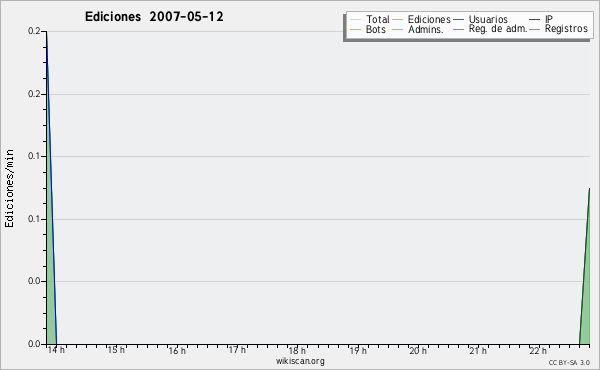
Task: Click the magenta Reg. de adm. legend line
Action: tap(458, 29)
